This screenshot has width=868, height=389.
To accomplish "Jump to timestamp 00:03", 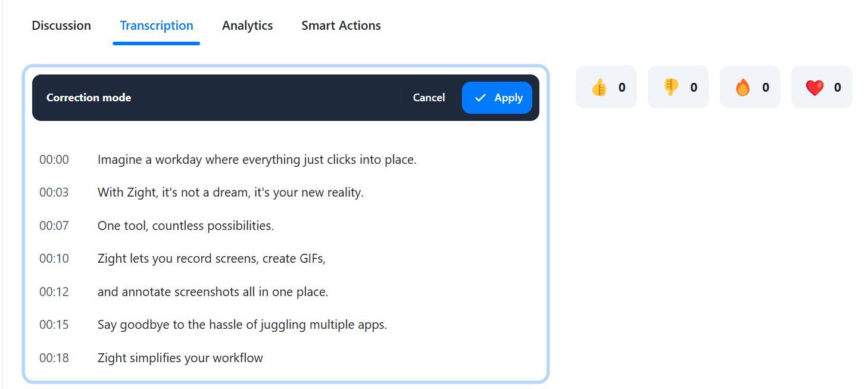I will click(x=54, y=192).
